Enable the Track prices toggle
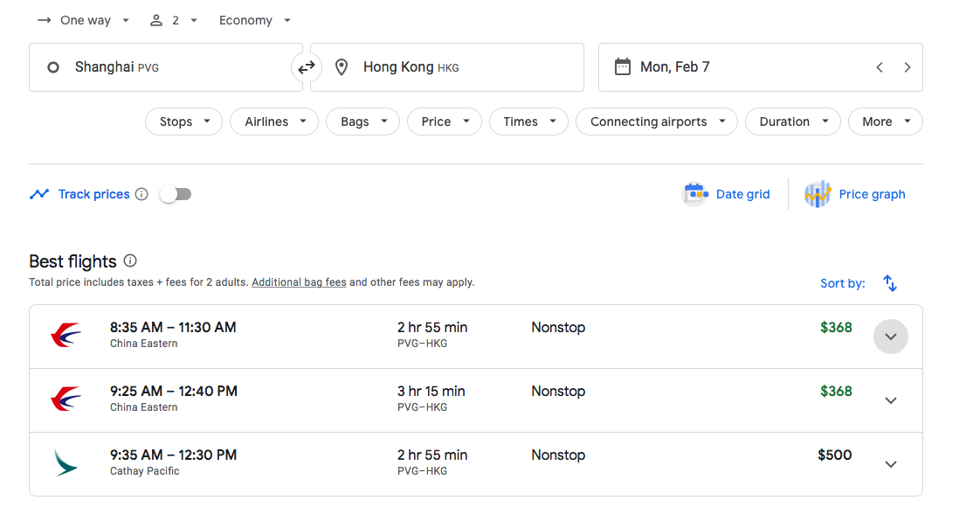Viewport: 980px width, 514px height. pos(176,194)
